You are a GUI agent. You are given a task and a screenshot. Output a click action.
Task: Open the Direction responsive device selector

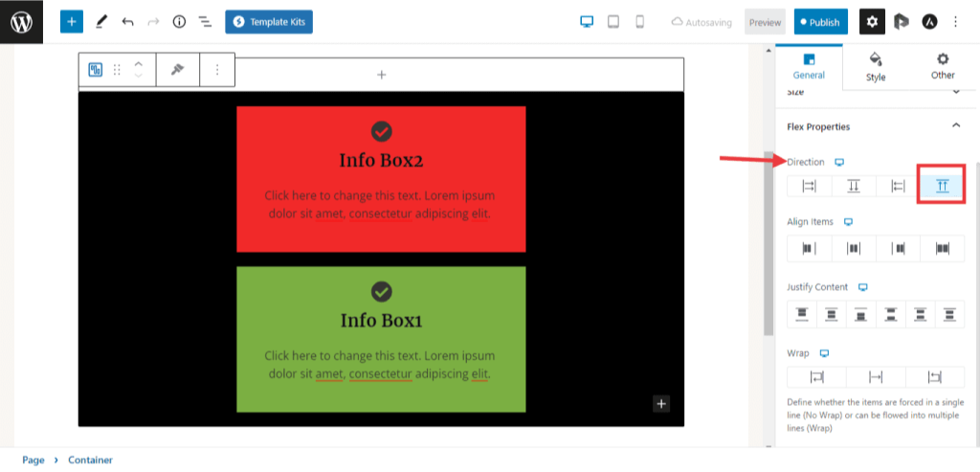coord(839,162)
